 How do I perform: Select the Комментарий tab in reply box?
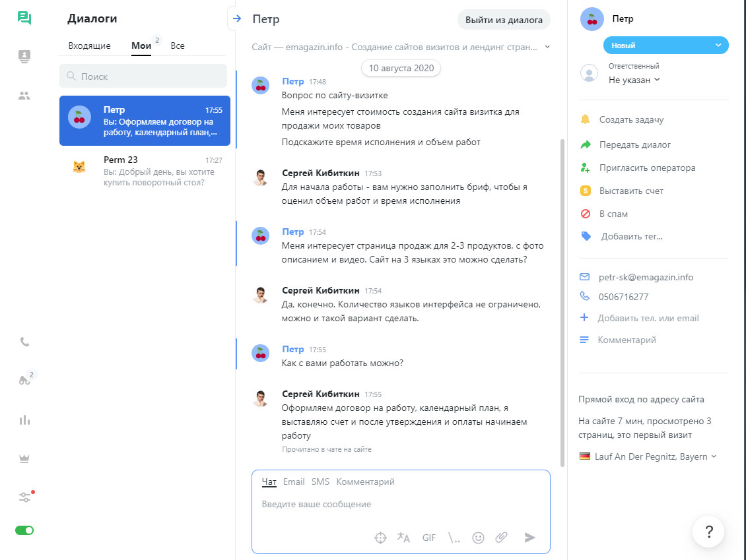coord(365,482)
